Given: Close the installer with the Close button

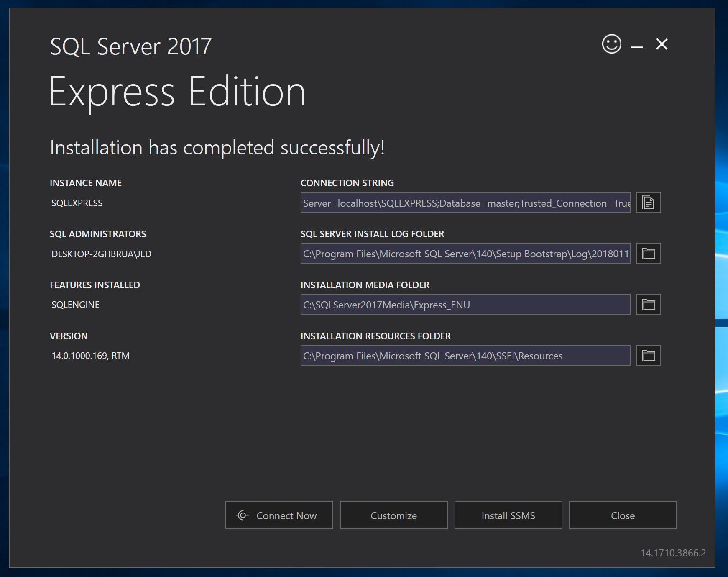Looking at the screenshot, I should pyautogui.click(x=623, y=515).
